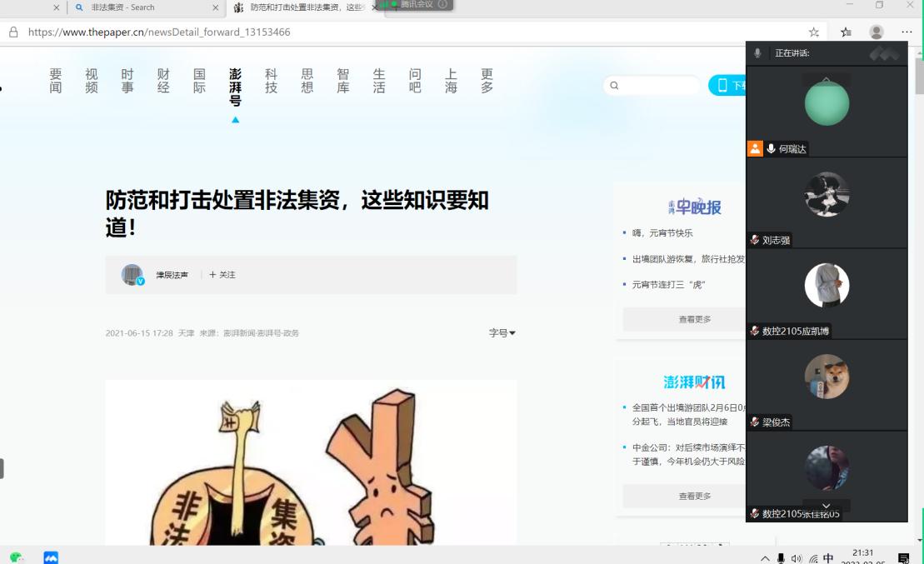The height and width of the screenshot is (564, 924).
Task: Click the blue phone download button
Action: click(727, 86)
